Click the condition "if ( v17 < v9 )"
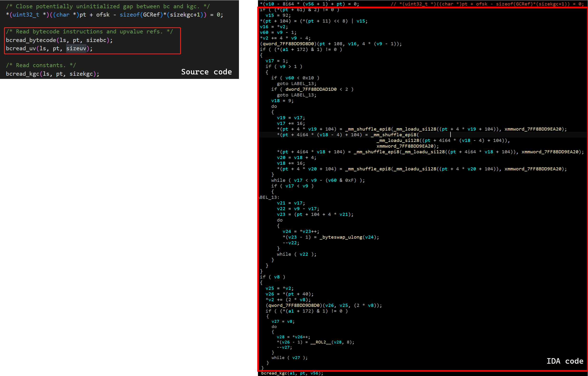This screenshot has width=588, height=376. pyautogui.click(x=292, y=186)
